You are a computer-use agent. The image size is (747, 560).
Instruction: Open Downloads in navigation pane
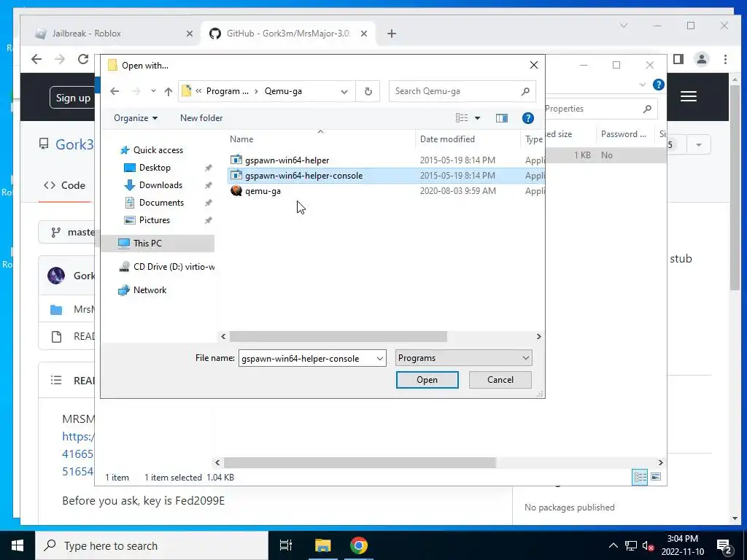[x=160, y=185]
